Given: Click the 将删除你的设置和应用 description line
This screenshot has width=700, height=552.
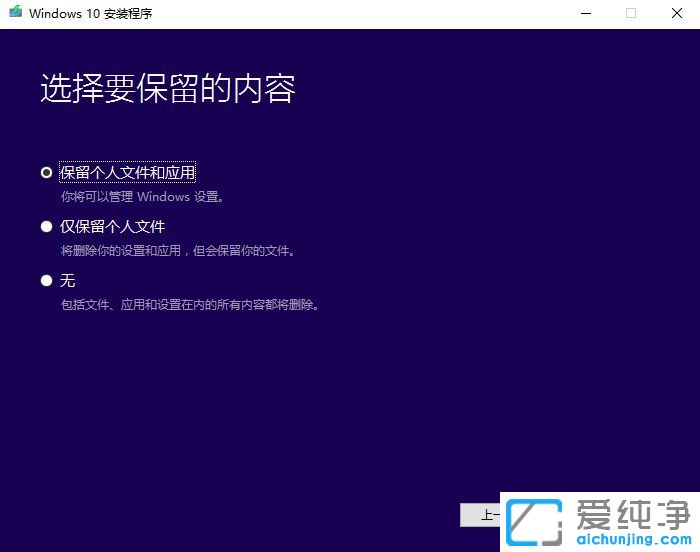Looking at the screenshot, I should tap(177, 251).
